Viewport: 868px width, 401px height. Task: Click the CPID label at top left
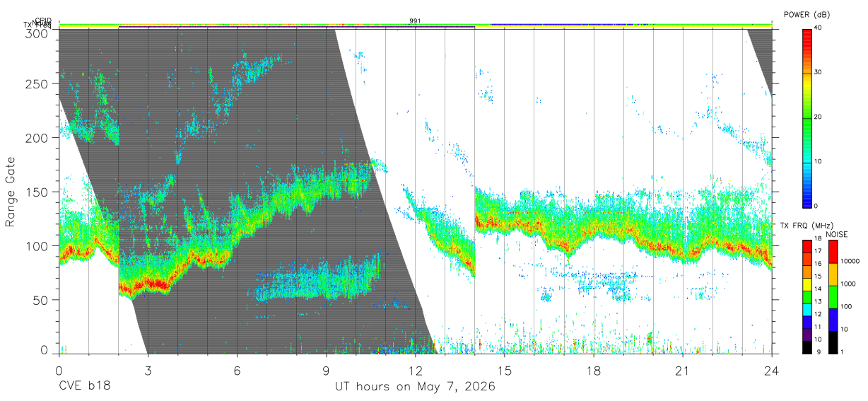(x=43, y=21)
